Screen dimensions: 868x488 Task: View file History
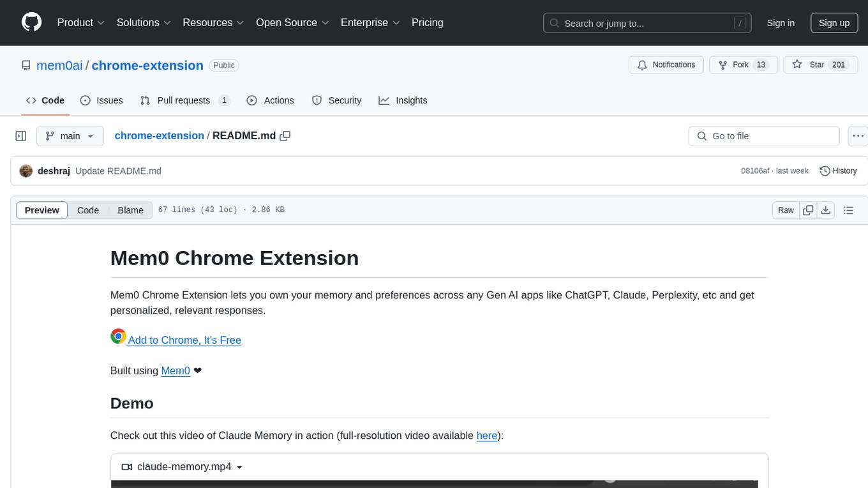[838, 171]
